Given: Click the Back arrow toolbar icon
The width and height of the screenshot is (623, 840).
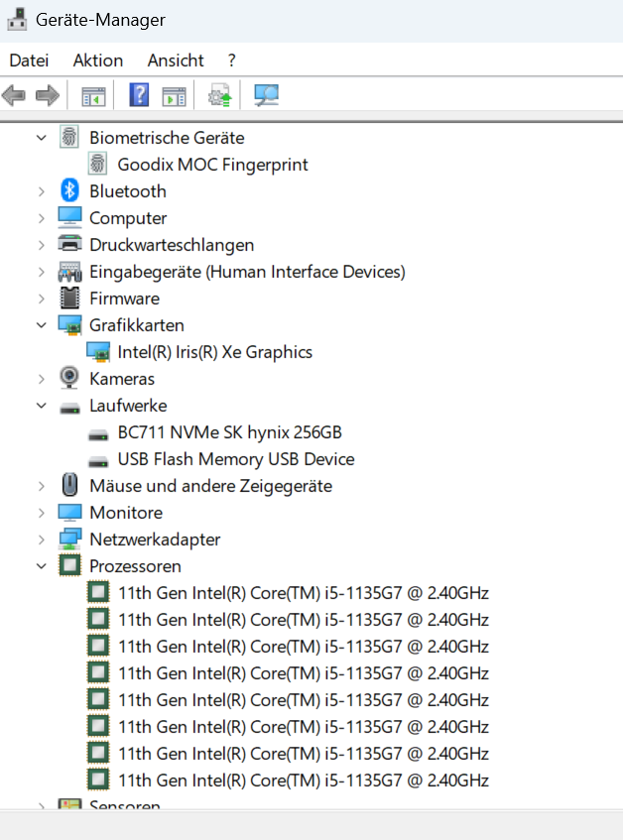Looking at the screenshot, I should [x=14, y=96].
